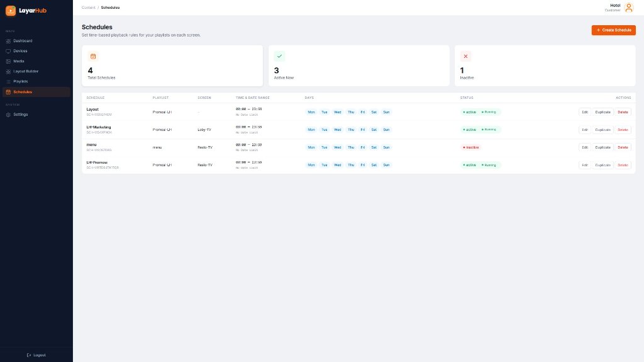The height and width of the screenshot is (362, 644).
Task: Click the Time & Date Range header
Action: (253, 98)
